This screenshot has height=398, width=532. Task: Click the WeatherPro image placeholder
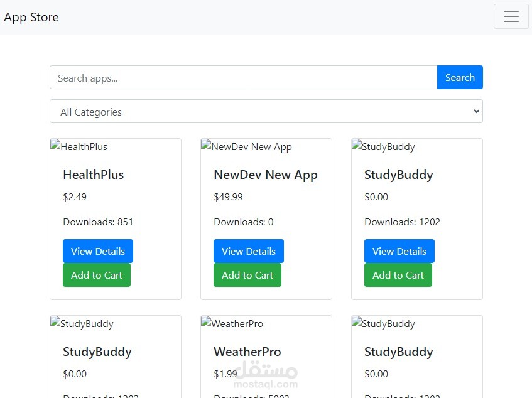tap(232, 323)
